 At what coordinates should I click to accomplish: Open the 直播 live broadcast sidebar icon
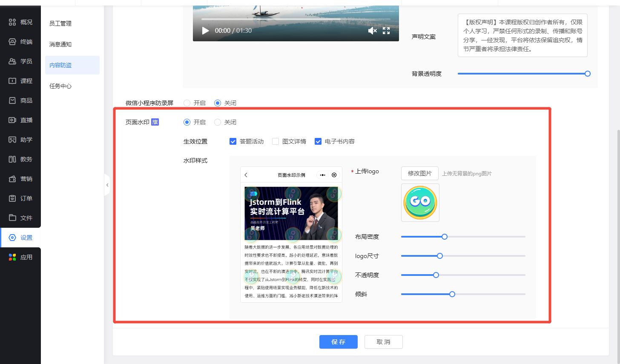(12, 120)
